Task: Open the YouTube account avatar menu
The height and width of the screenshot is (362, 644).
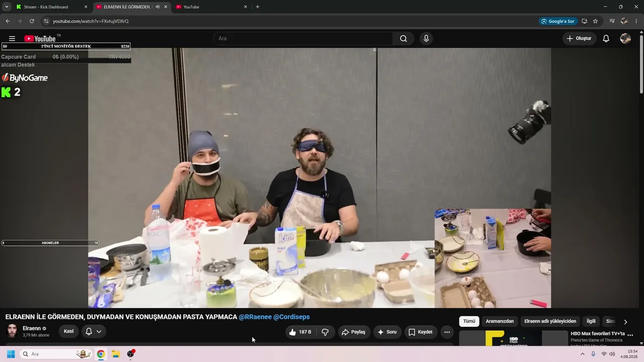Action: pos(625,39)
